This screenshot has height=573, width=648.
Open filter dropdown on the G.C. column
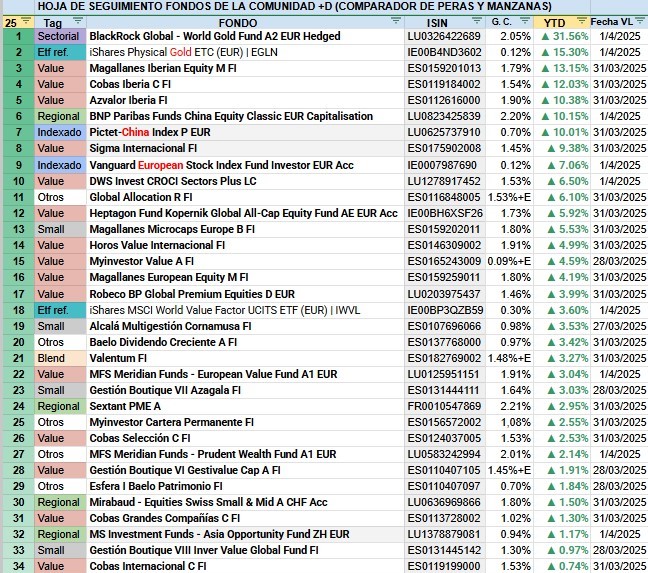coord(525,21)
